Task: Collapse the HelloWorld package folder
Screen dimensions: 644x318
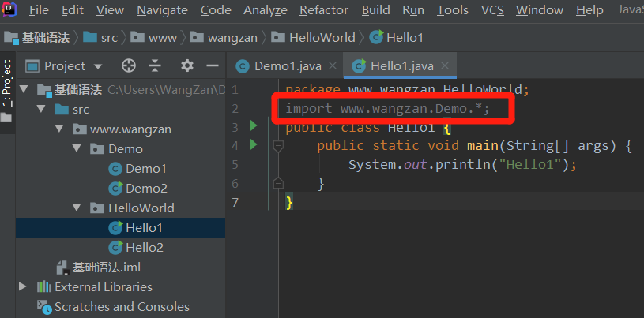Action: [x=77, y=208]
